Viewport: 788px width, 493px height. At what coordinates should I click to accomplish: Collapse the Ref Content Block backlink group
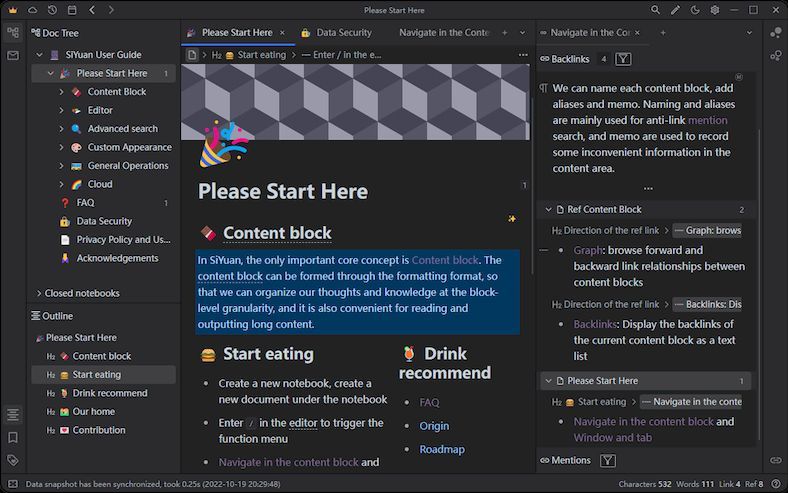548,210
